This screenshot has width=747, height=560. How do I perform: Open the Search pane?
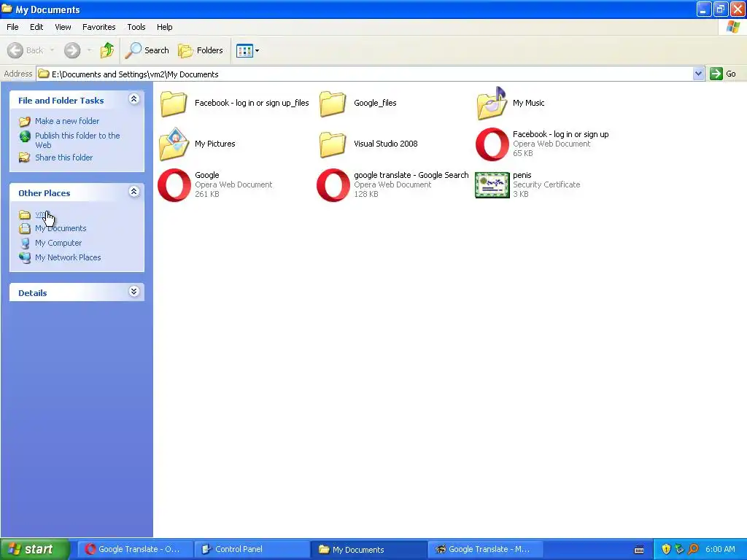(147, 50)
